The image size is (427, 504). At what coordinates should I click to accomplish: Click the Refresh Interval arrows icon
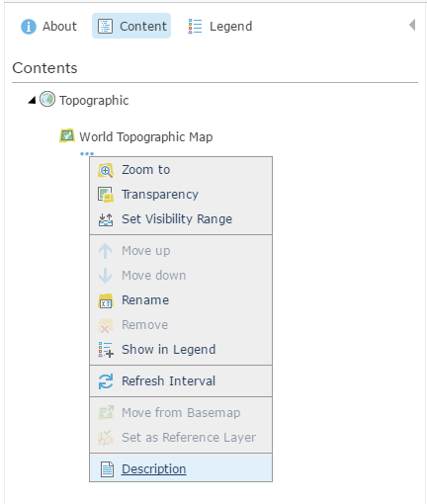tap(106, 381)
